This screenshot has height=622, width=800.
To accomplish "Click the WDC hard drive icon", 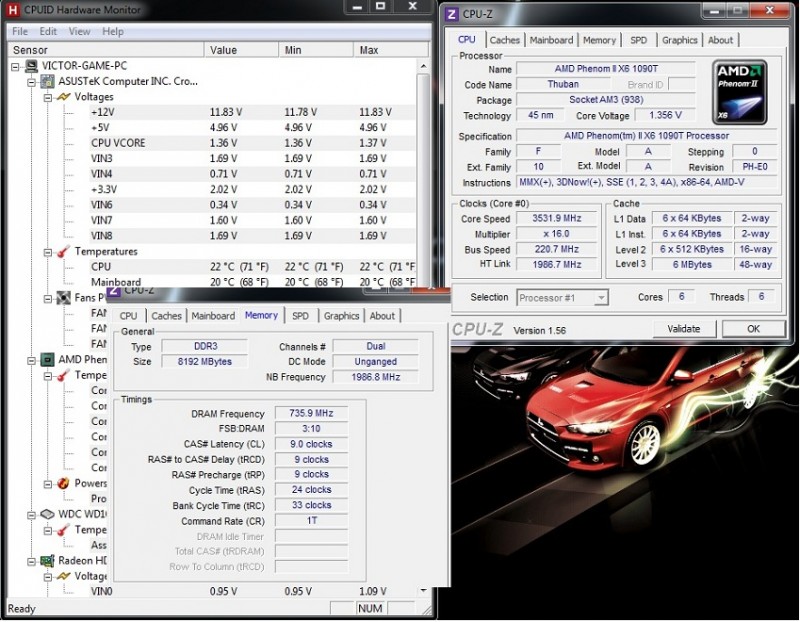I will (x=47, y=514).
